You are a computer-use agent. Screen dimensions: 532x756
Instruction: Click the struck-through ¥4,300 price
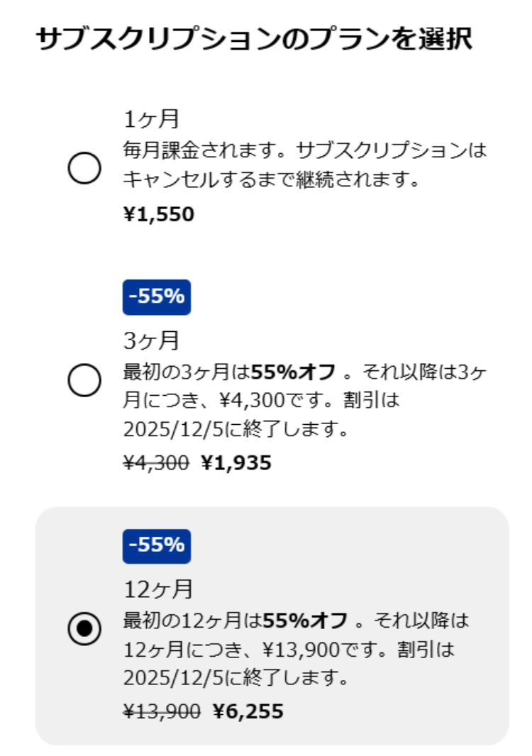point(155,463)
